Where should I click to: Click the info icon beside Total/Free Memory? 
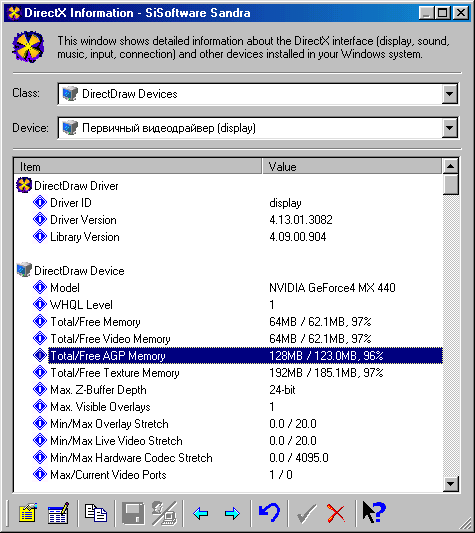coord(40,321)
